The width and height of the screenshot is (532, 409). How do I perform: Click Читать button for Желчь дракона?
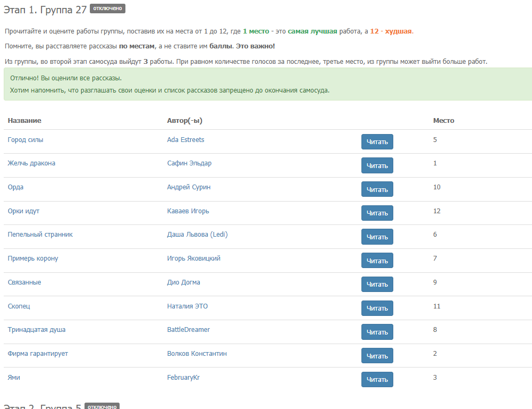[377, 165]
